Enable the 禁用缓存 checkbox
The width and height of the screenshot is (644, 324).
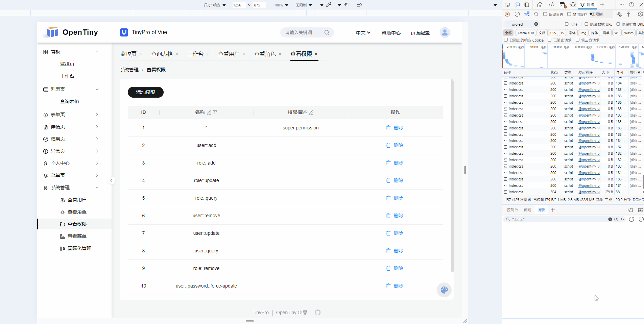pos(569,14)
